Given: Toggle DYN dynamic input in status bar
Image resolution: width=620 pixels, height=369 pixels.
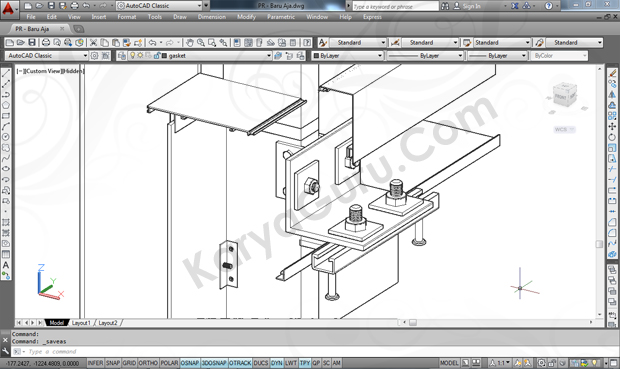Looking at the screenshot, I should pos(276,363).
